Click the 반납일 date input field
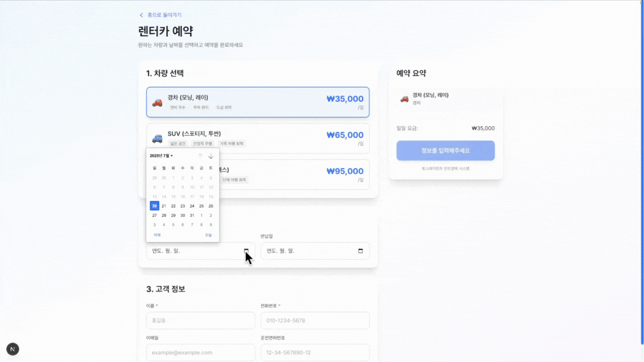The width and height of the screenshot is (644, 362). pos(315,251)
